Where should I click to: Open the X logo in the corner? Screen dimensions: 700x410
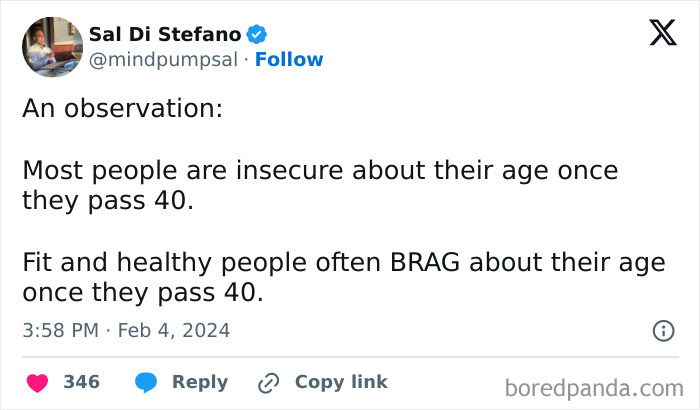[663, 33]
